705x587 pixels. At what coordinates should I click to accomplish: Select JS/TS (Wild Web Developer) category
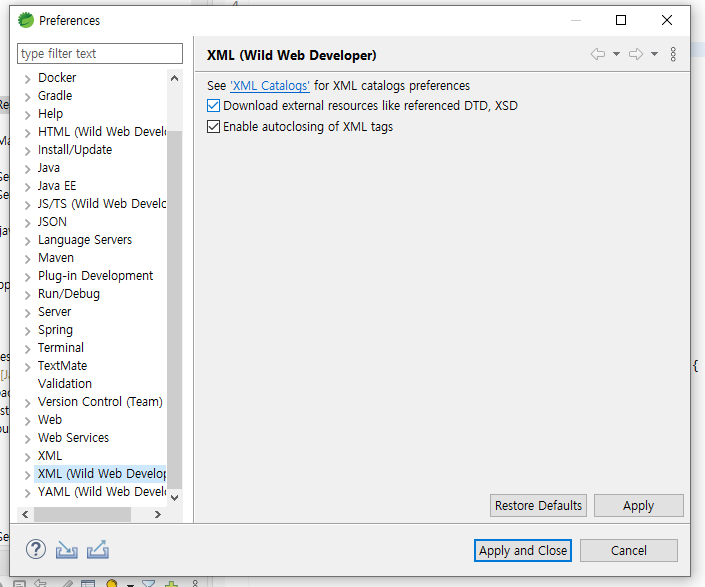coord(102,204)
